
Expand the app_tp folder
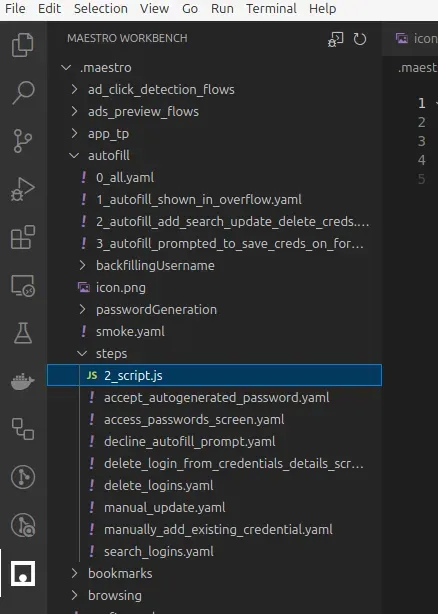(x=74, y=134)
